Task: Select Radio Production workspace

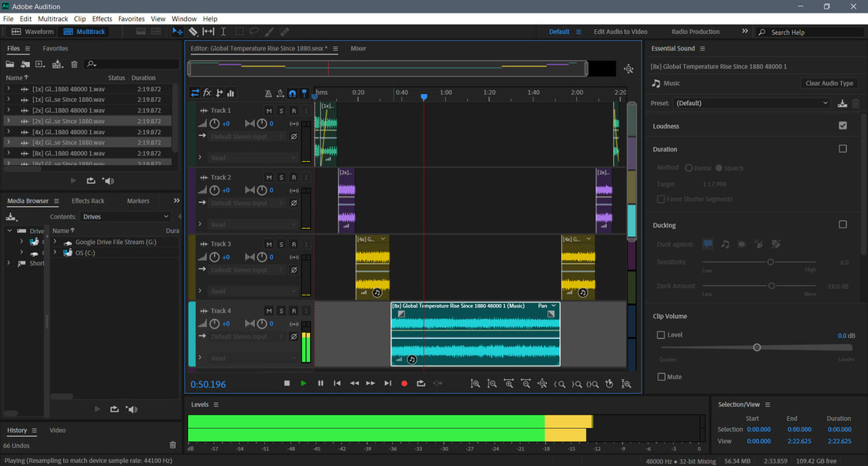Action: click(695, 32)
